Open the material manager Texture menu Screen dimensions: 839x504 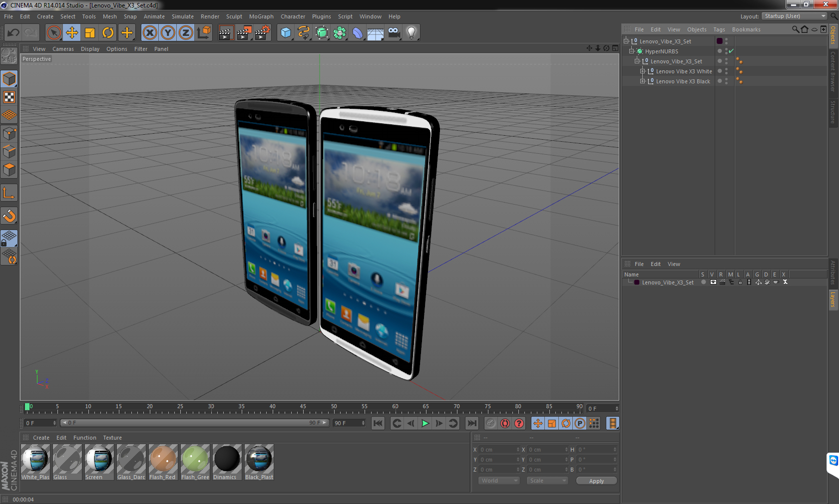tap(112, 438)
